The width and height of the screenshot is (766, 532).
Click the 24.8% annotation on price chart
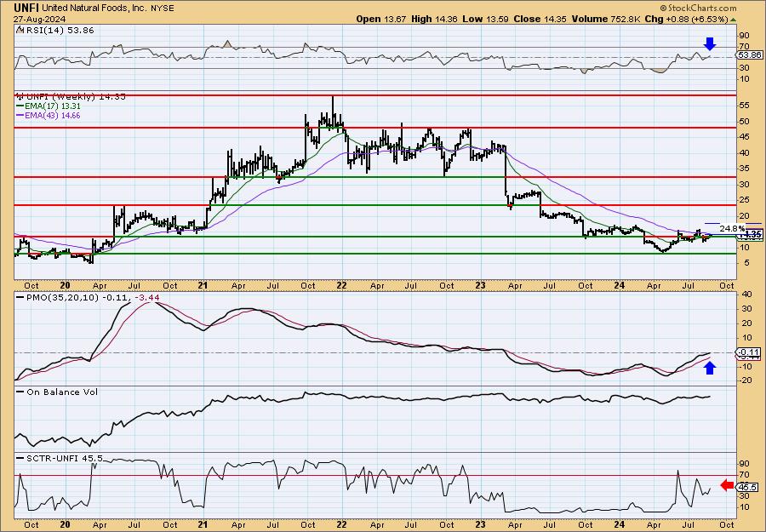coord(732,228)
